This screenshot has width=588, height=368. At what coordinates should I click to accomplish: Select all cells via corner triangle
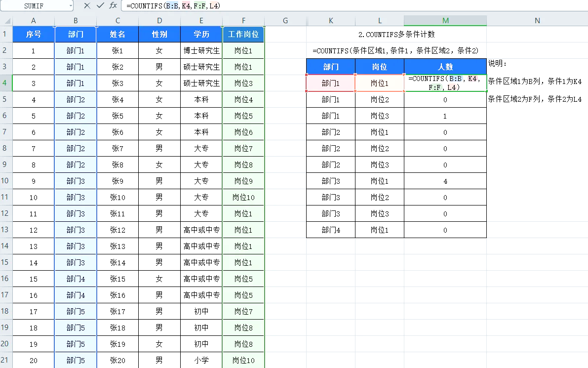[7, 21]
